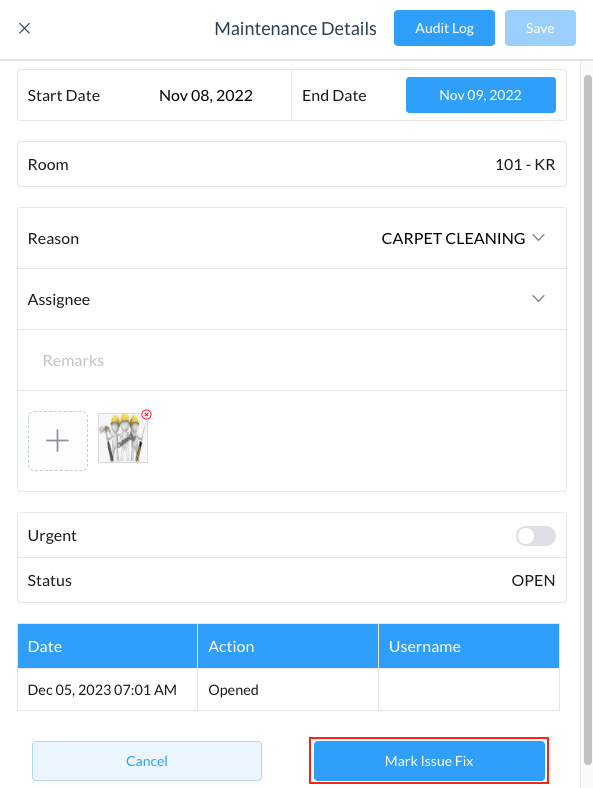Open the Audit Log
This screenshot has height=788, width=593.
tap(444, 28)
